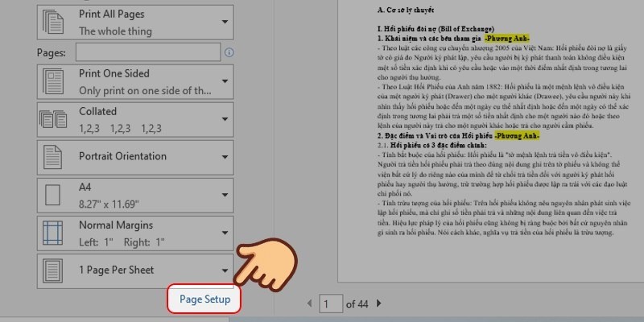Open the Print All Pages dropdown arrow
Viewport: 644px width, 322px height.
point(225,22)
